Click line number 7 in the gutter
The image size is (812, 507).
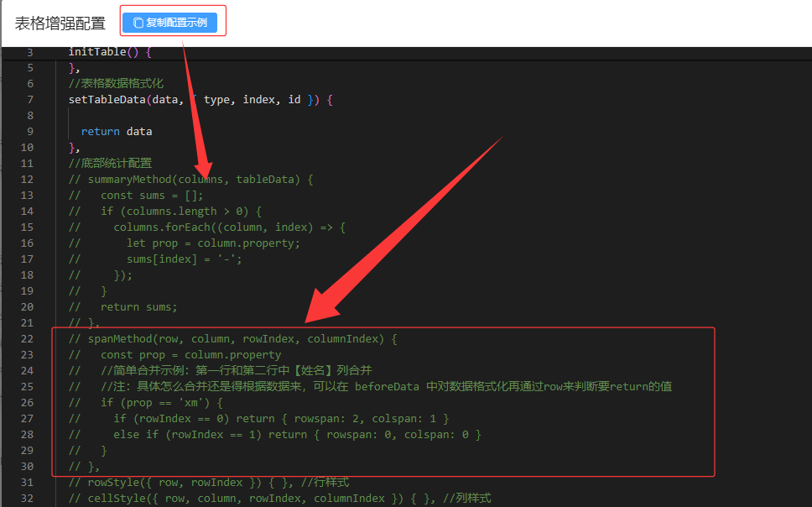(30, 100)
